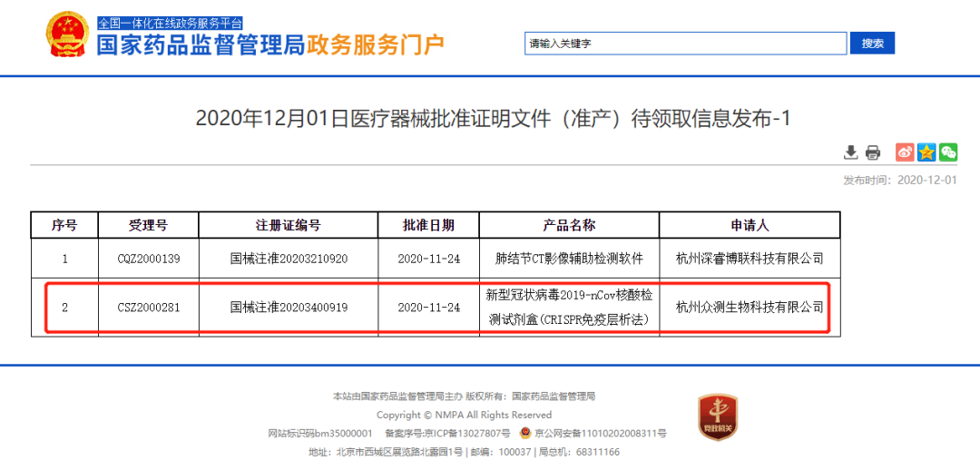Click Copyright © NMPA All Rights Reserved

[x=464, y=415]
